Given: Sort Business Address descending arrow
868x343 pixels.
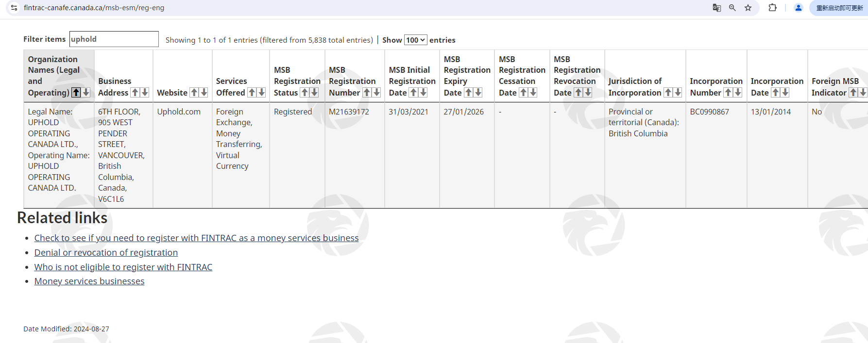Looking at the screenshot, I should tap(145, 92).
